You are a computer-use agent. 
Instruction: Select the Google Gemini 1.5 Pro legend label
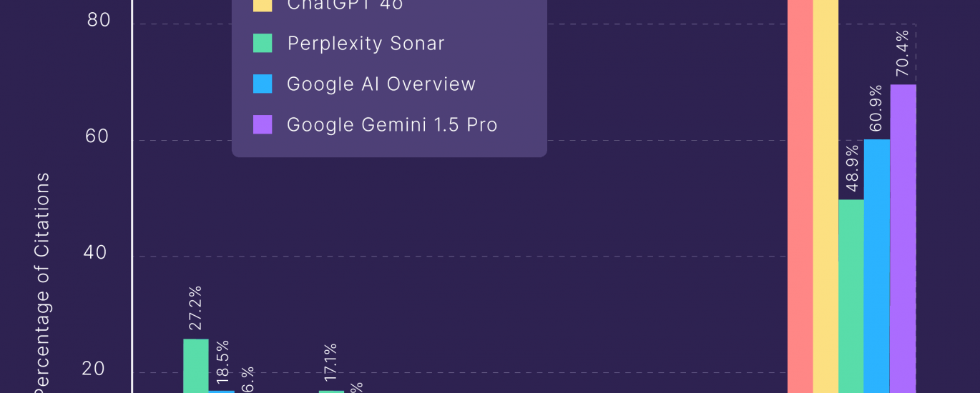392,124
